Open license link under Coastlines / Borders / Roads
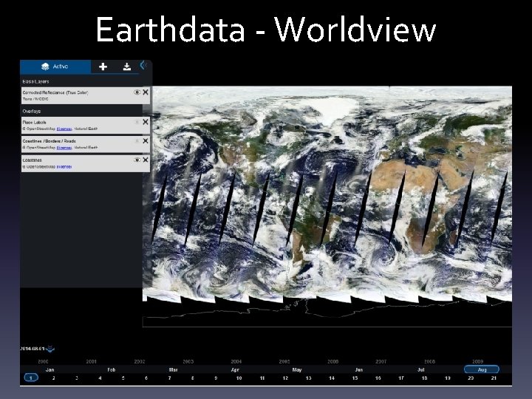Screen dimensions: 532x399 (64, 148)
